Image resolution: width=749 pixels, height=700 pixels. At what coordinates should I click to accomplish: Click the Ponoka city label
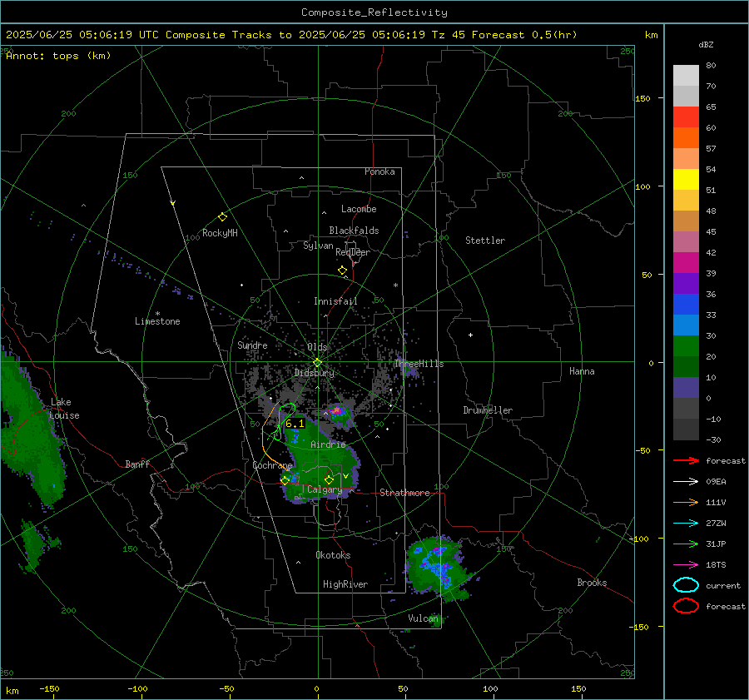tap(379, 171)
